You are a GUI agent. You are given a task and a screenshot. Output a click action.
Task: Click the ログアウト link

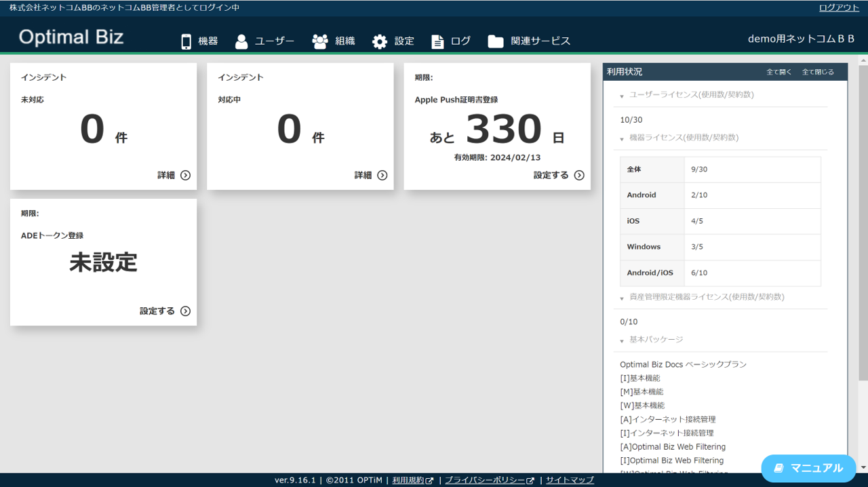(x=839, y=7)
